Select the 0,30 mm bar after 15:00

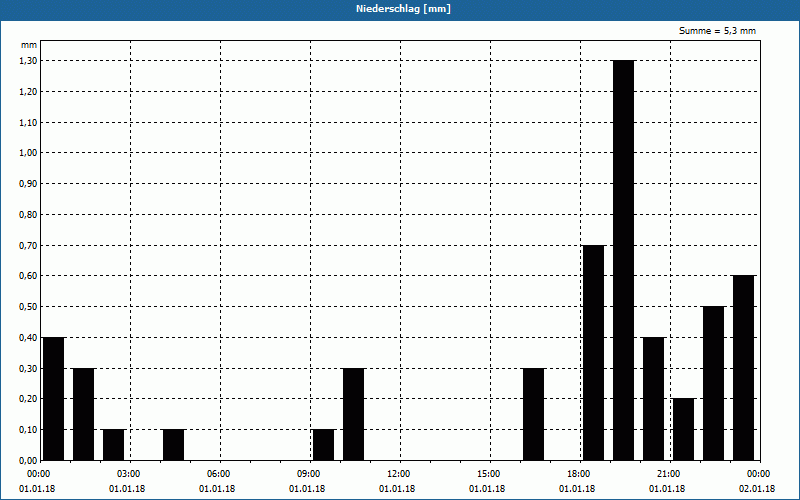[x=534, y=414]
